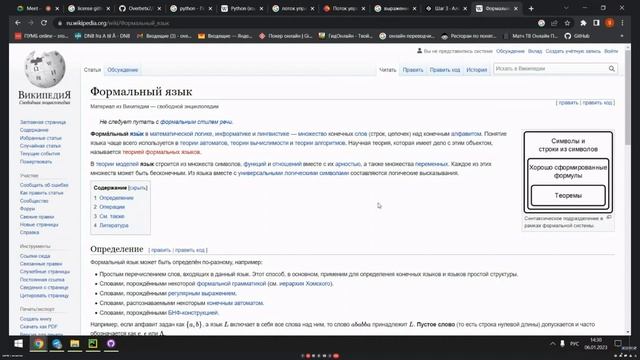Screen dimensions: 640x360
Task: Click the browser address bar
Action: tap(294, 23)
